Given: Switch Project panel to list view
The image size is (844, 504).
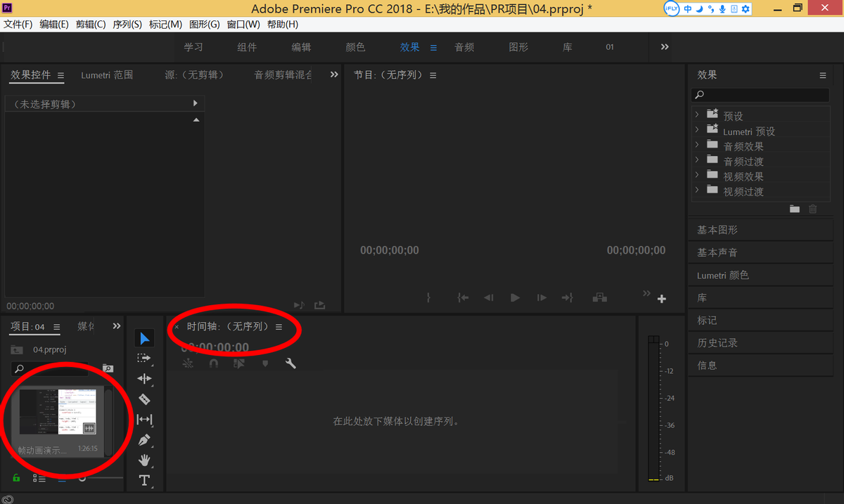Looking at the screenshot, I should point(39,479).
